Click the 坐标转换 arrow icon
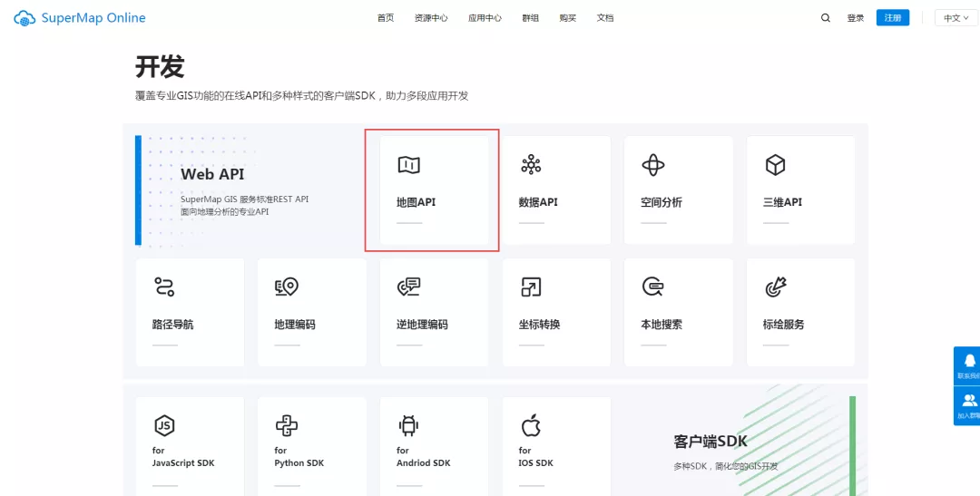 click(x=531, y=287)
